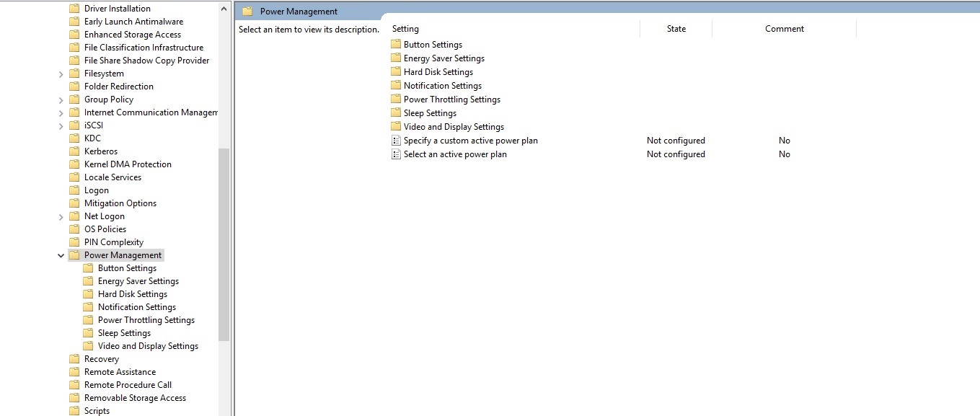Click the Energy Saver Settings folder icon in list
The height and width of the screenshot is (416, 980).
(395, 58)
